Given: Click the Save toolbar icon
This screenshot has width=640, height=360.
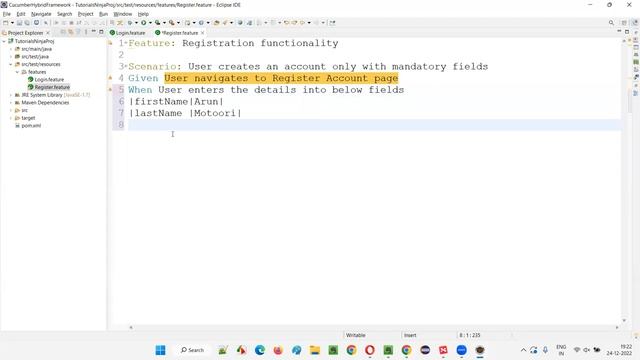Looking at the screenshot, I should tap(19, 23).
